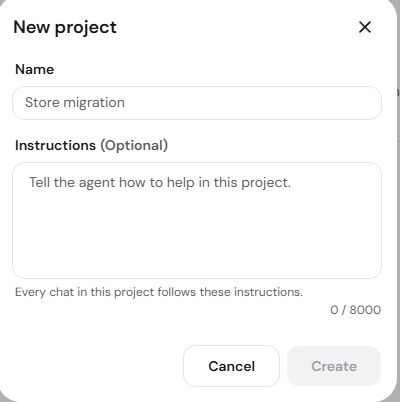The width and height of the screenshot is (400, 402).
Task: Abort project creation using Cancel
Action: point(231,366)
